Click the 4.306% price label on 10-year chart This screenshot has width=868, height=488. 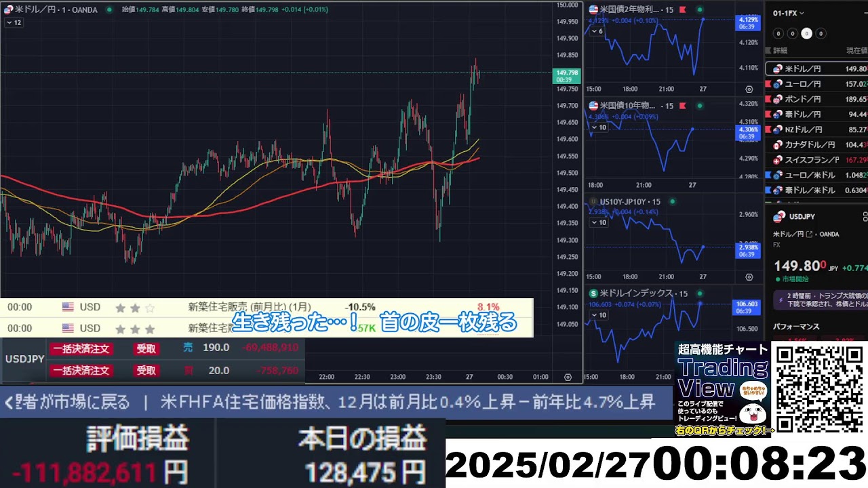[x=747, y=133]
